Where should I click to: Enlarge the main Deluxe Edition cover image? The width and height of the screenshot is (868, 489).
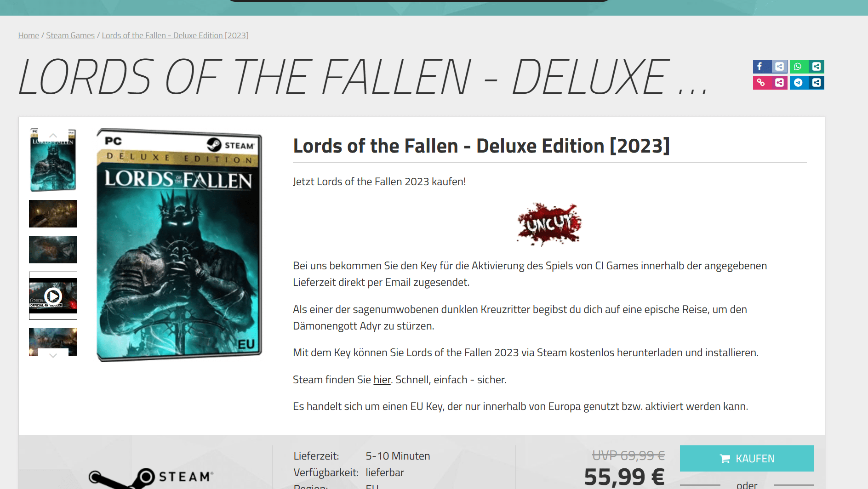[x=179, y=244]
